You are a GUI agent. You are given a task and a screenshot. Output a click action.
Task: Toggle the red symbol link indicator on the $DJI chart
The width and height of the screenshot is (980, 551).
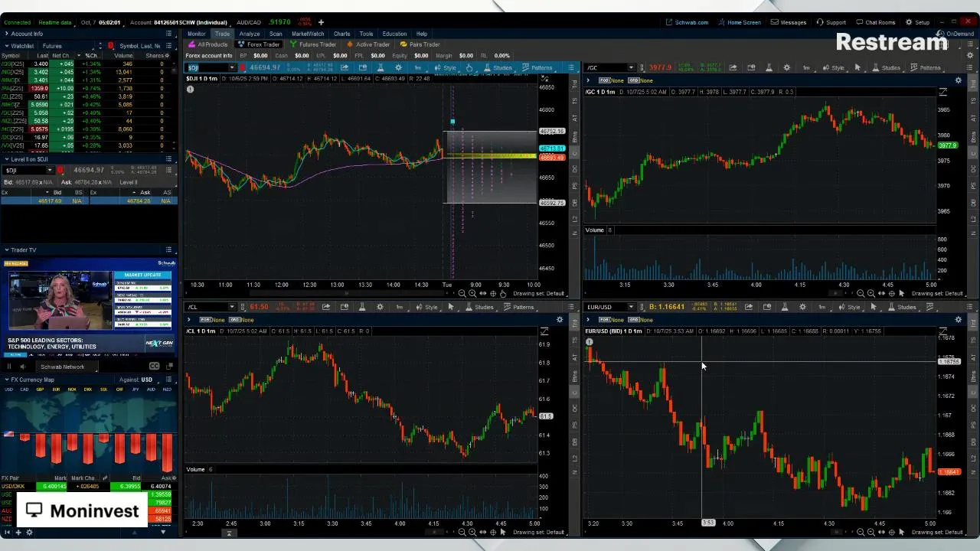(243, 68)
